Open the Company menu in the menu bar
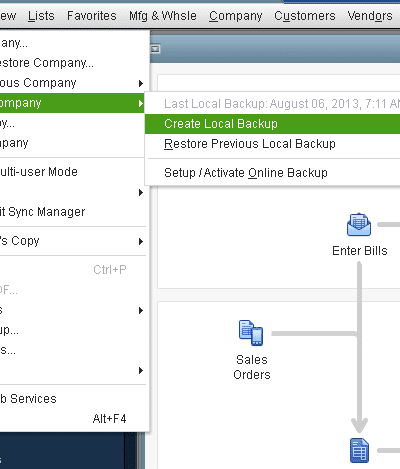Image resolution: width=400 pixels, height=469 pixels. (236, 16)
